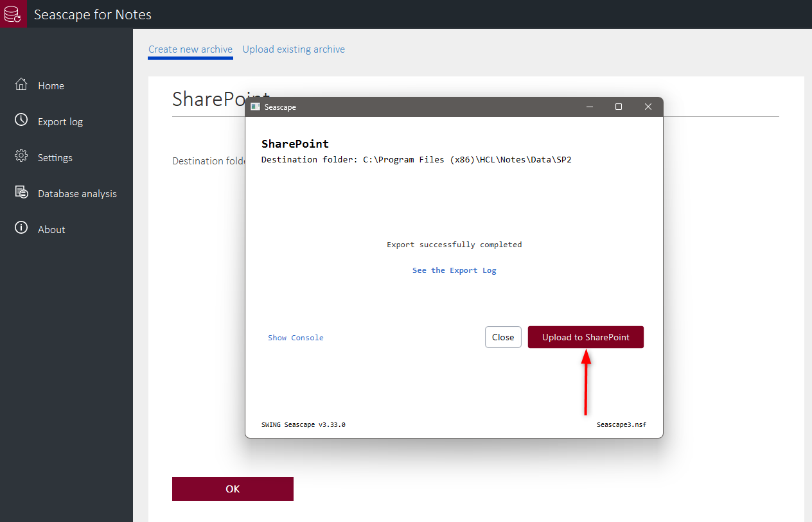Click the About info circle icon

[x=21, y=229]
